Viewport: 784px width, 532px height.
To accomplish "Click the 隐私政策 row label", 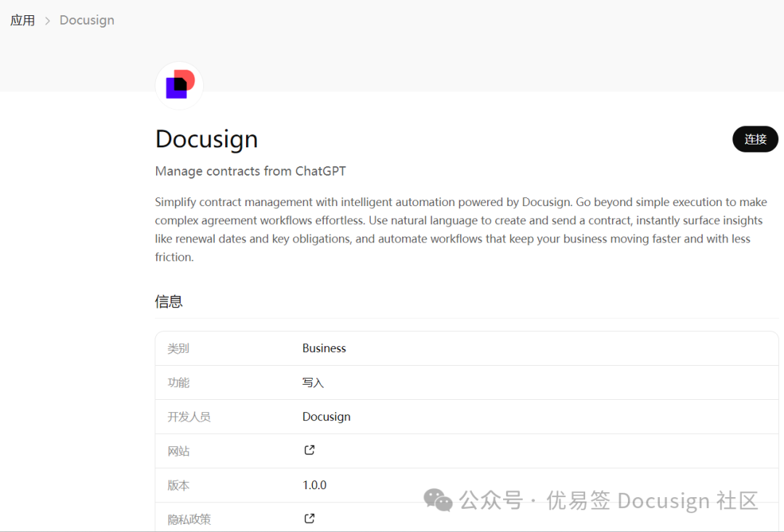I will pos(189,519).
